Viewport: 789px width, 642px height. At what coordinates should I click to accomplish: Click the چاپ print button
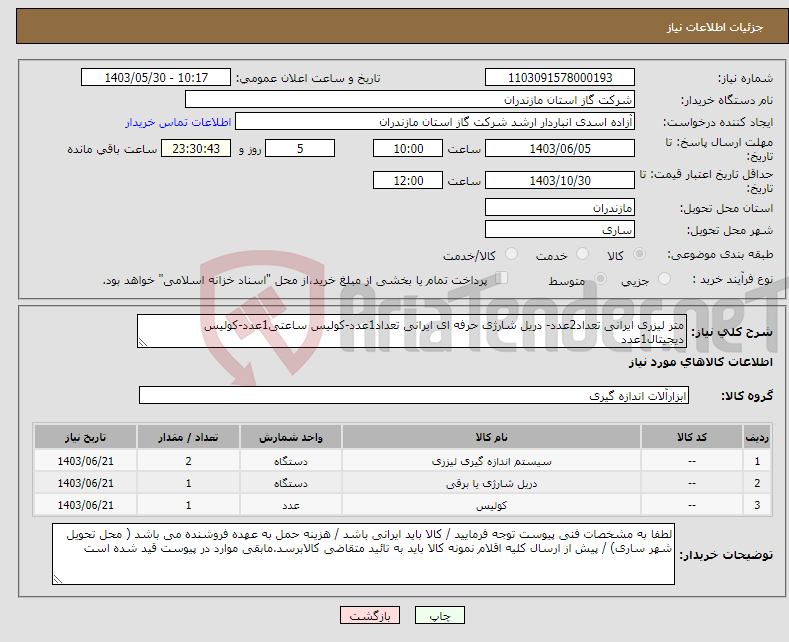coord(440,615)
